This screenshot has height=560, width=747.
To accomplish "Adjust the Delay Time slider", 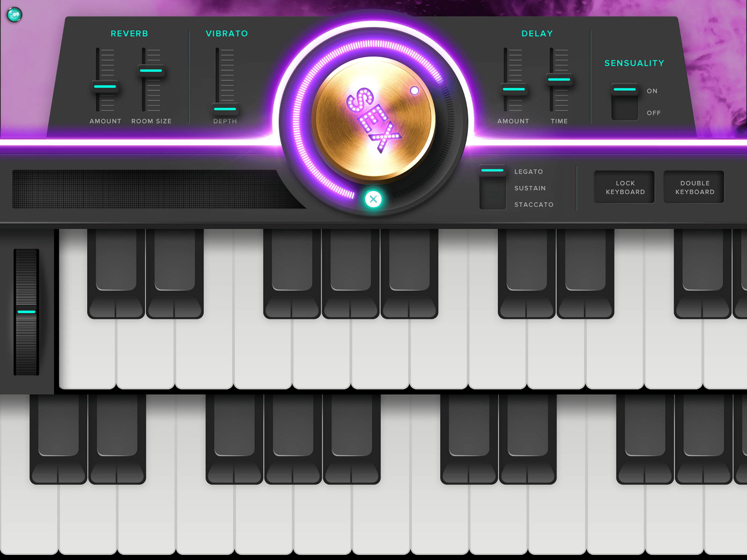I will click(x=559, y=79).
